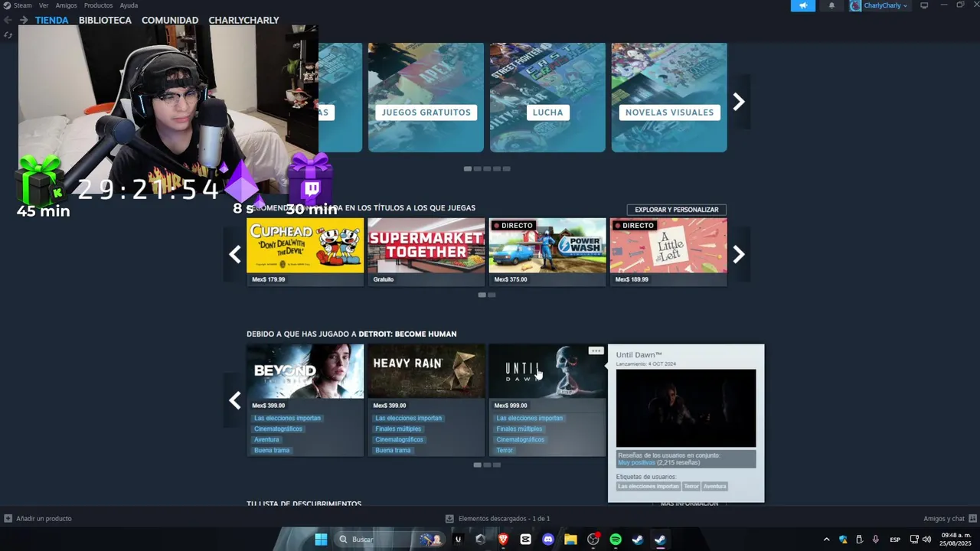Open Cuphead game card

click(x=305, y=252)
